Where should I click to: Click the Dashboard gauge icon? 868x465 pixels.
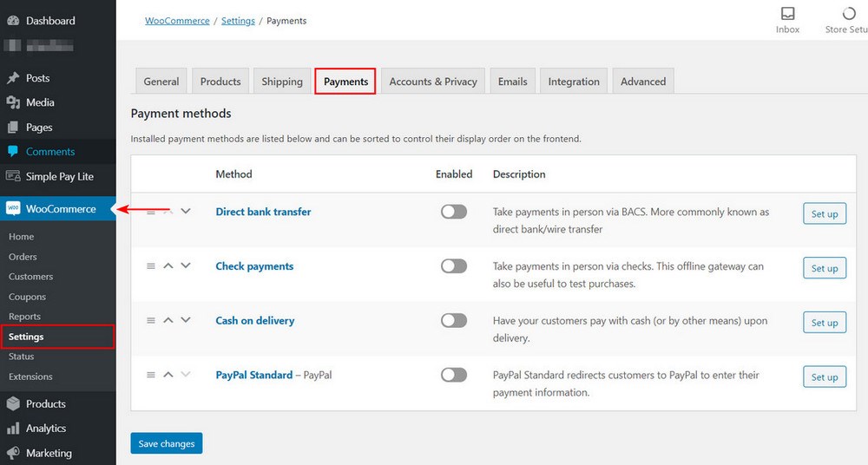tap(13, 21)
